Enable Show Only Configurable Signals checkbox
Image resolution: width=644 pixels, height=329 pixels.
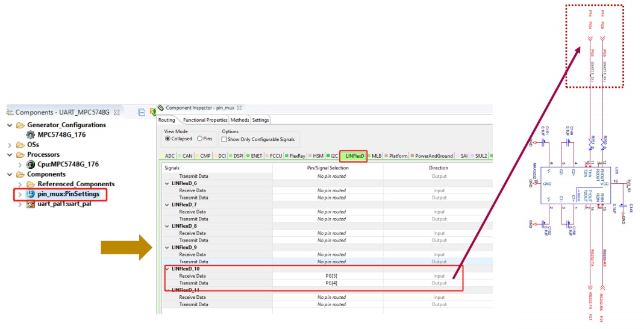tap(224, 139)
